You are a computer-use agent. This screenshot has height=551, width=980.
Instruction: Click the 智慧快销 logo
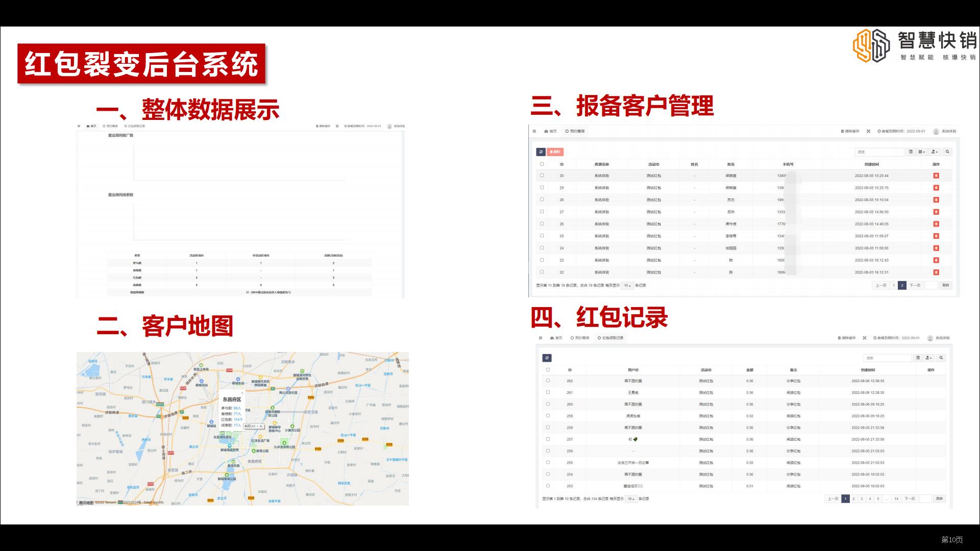click(x=914, y=45)
